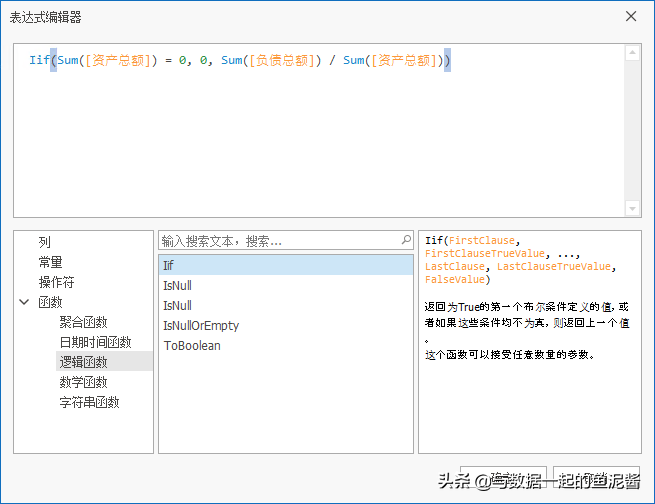Open the 操作符 category
This screenshot has width=655, height=504.
click(56, 282)
